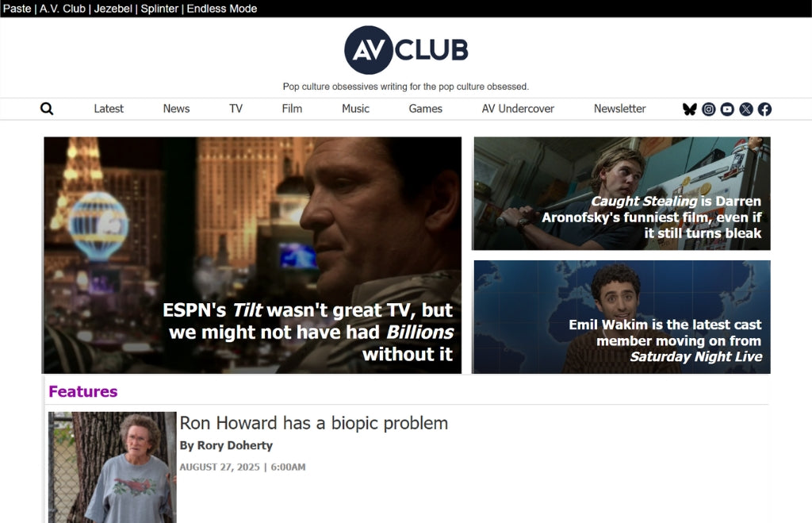Screen dimensions: 812x523
Task: Visit the Paste link in top bar
Action: (17, 9)
